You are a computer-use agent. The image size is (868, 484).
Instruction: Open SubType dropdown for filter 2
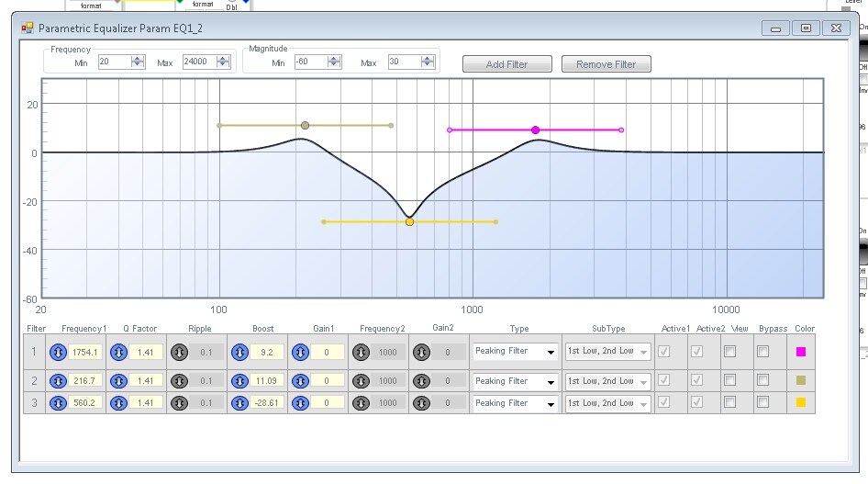(607, 381)
